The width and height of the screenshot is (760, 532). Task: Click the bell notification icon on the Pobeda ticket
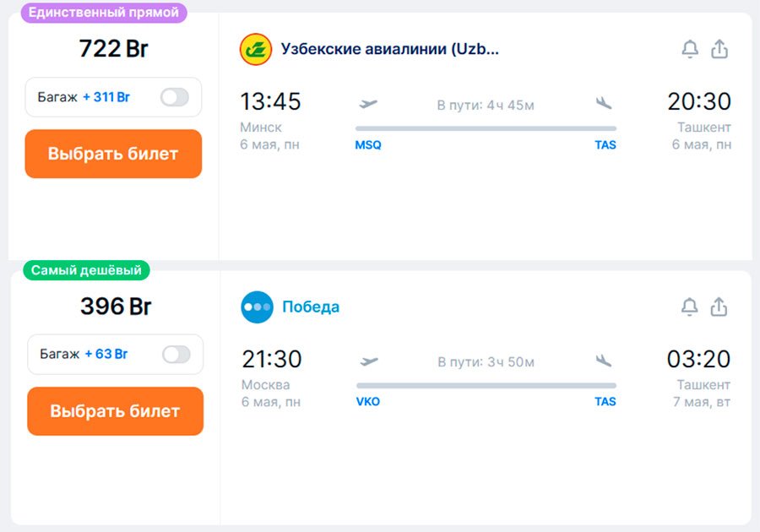coord(688,307)
